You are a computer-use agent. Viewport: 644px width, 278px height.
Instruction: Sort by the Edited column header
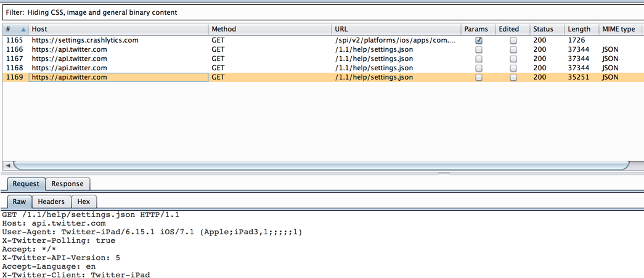513,29
